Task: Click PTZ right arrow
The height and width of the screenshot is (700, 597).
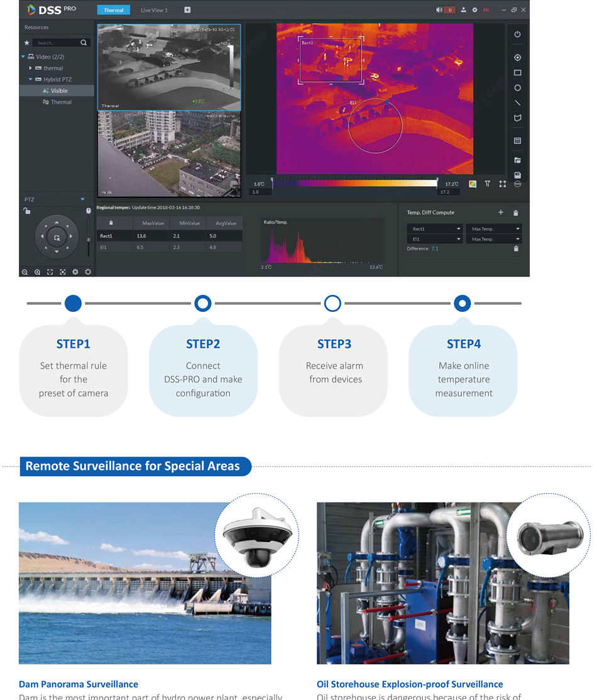Action: (70, 236)
